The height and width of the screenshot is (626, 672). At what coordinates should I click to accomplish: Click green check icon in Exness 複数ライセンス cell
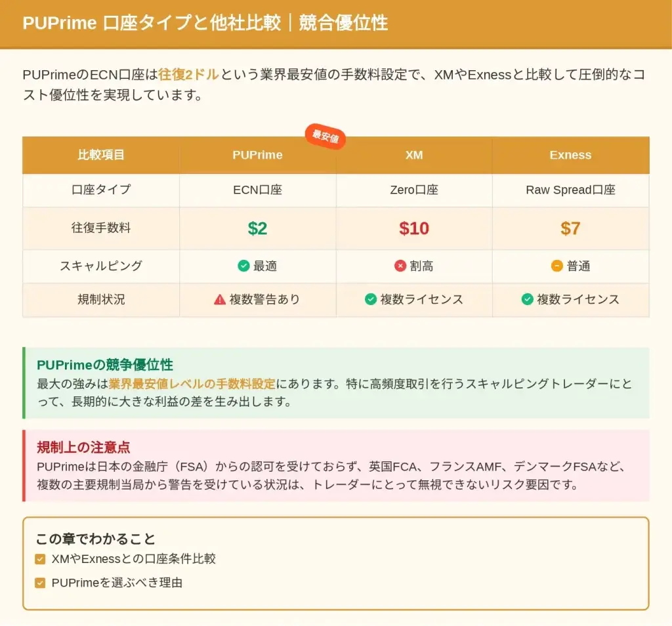click(527, 299)
